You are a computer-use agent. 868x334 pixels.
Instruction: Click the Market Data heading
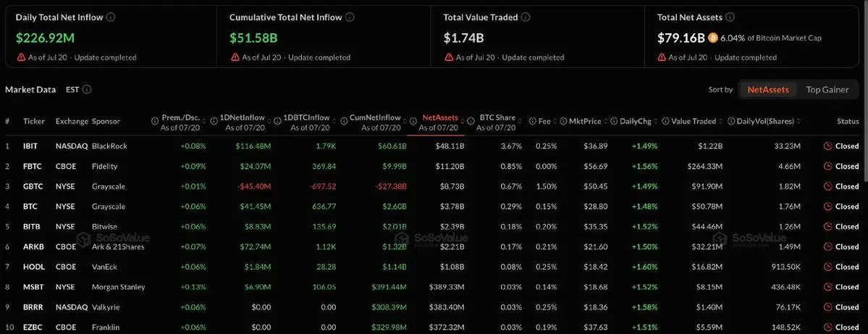click(x=30, y=89)
